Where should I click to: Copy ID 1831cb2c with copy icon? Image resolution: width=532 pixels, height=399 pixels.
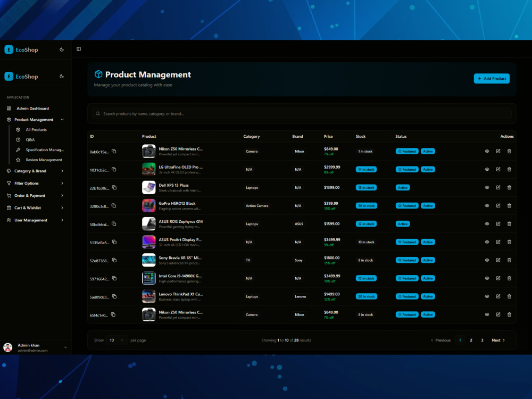click(x=114, y=169)
